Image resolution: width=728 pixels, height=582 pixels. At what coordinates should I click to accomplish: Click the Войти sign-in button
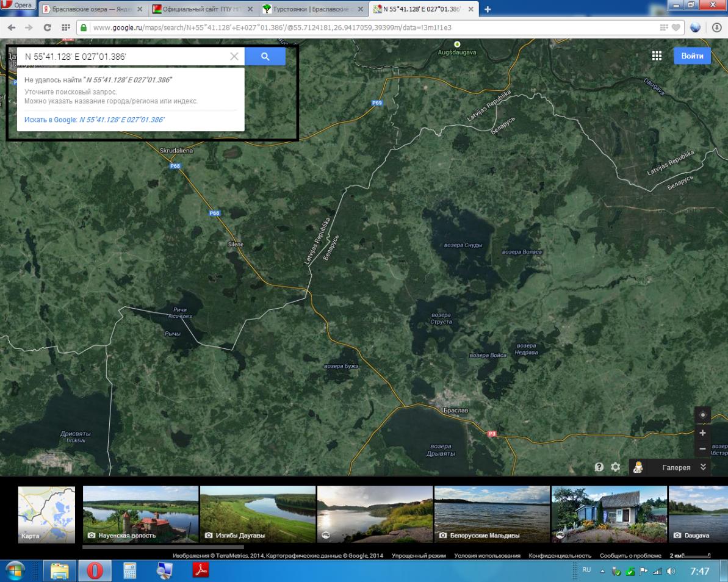[x=692, y=56]
